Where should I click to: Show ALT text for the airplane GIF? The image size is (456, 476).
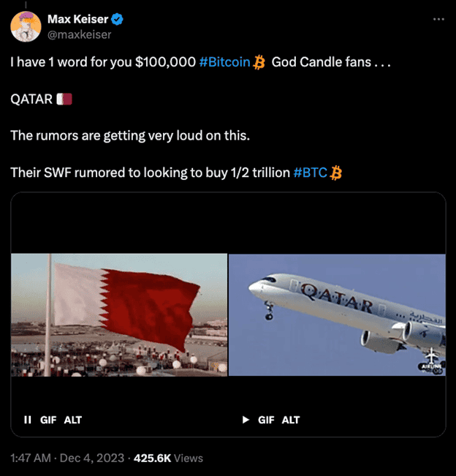point(291,420)
